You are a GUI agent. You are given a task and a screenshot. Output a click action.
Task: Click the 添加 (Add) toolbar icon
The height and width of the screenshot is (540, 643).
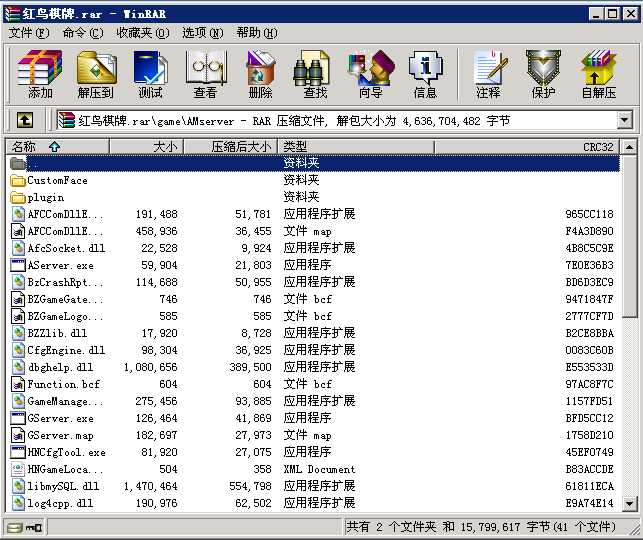pos(40,74)
